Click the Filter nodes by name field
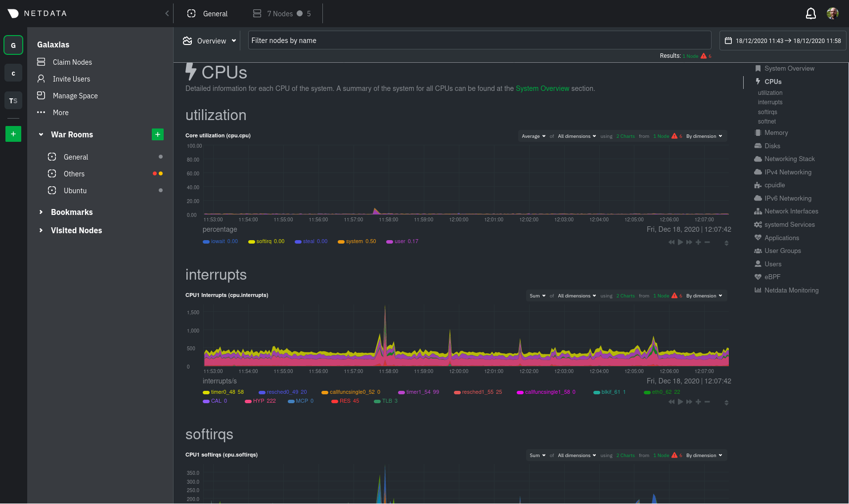 coord(479,41)
